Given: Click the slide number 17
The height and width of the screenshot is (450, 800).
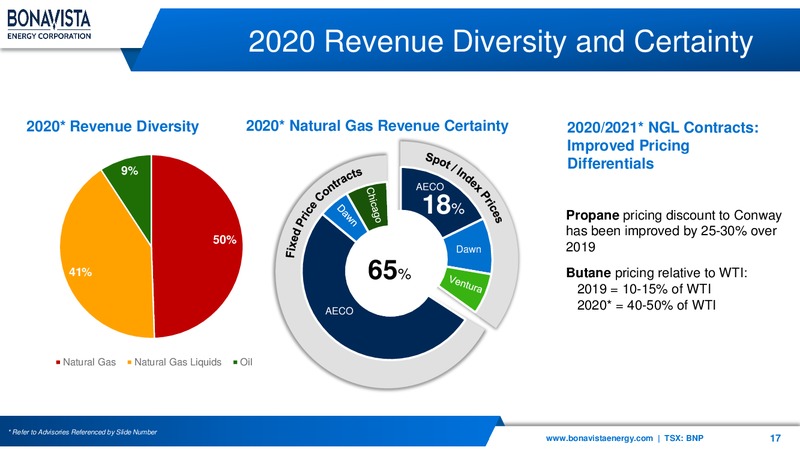Looking at the screenshot, I should click(775, 438).
